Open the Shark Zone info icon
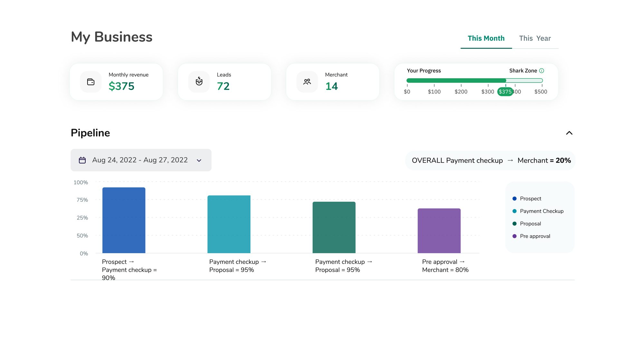The image size is (644, 339). [x=542, y=71]
